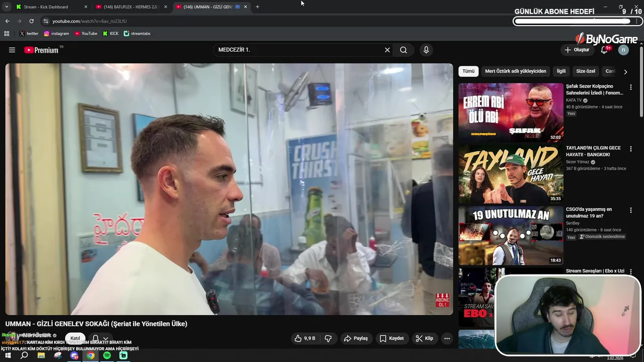The width and height of the screenshot is (644, 362).
Task: Open Sezer Yılmaz channel name
Action: (x=578, y=162)
